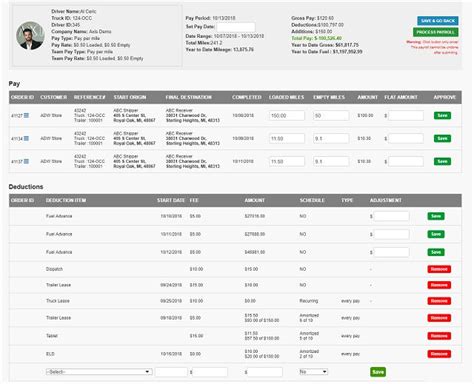
Task: Click the driver profile photo
Action: click(x=30, y=36)
